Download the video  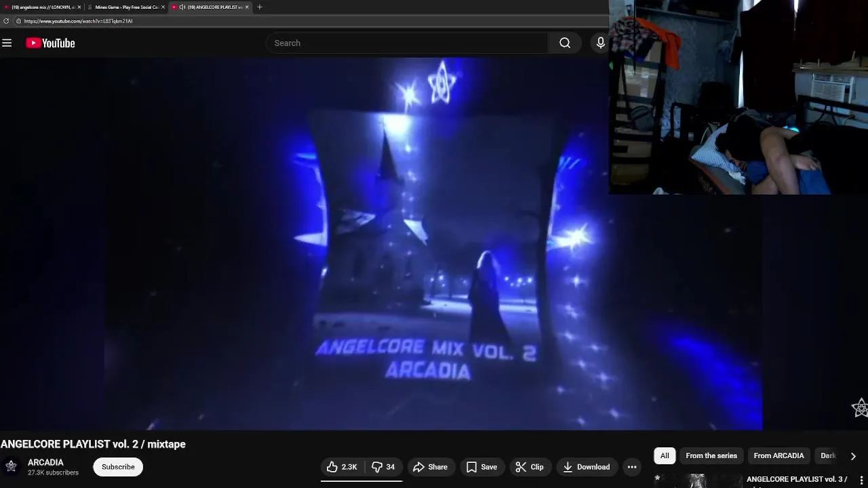(587, 467)
